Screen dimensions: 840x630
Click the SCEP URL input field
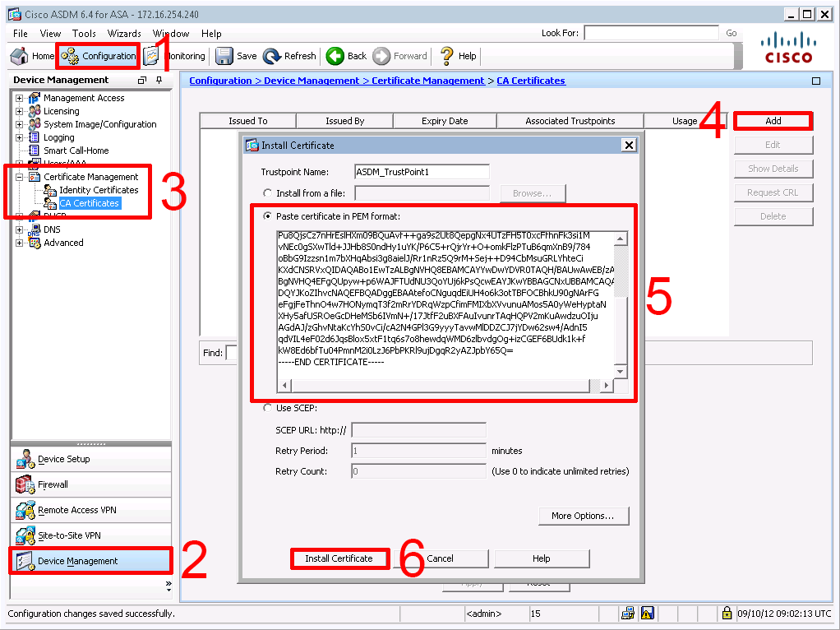[418, 430]
